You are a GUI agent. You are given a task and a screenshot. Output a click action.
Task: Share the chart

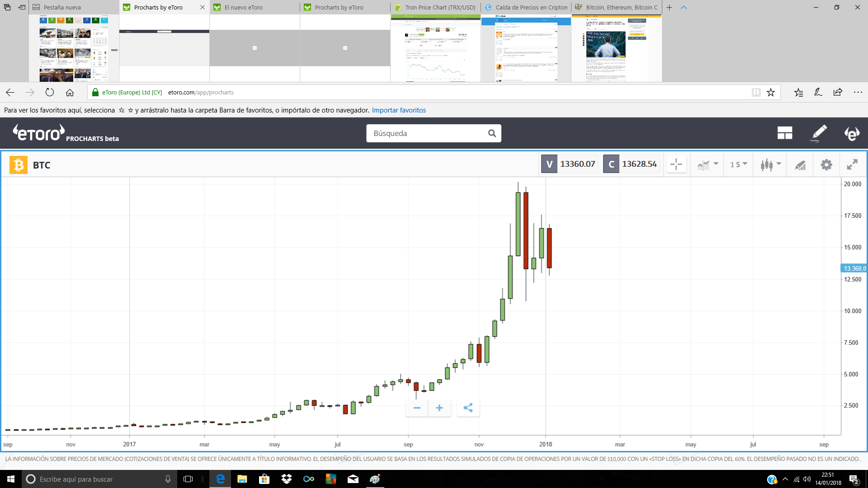(468, 408)
